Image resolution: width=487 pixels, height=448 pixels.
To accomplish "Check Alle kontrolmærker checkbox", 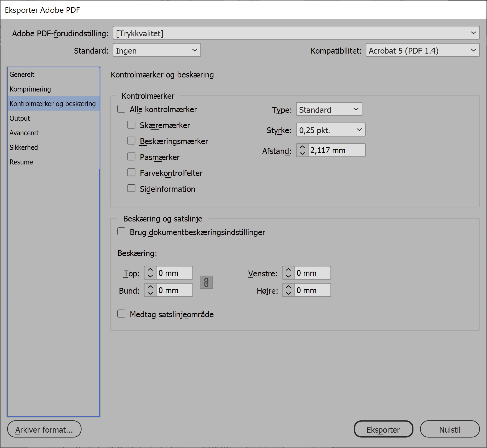I will pos(122,109).
